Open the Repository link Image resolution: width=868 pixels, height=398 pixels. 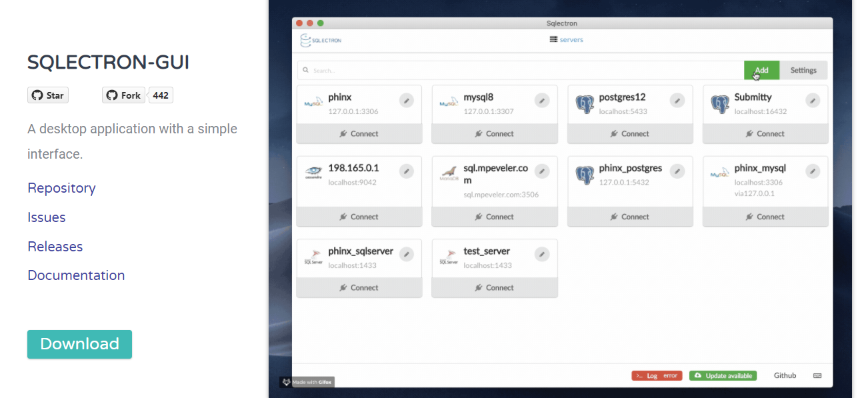(x=61, y=188)
